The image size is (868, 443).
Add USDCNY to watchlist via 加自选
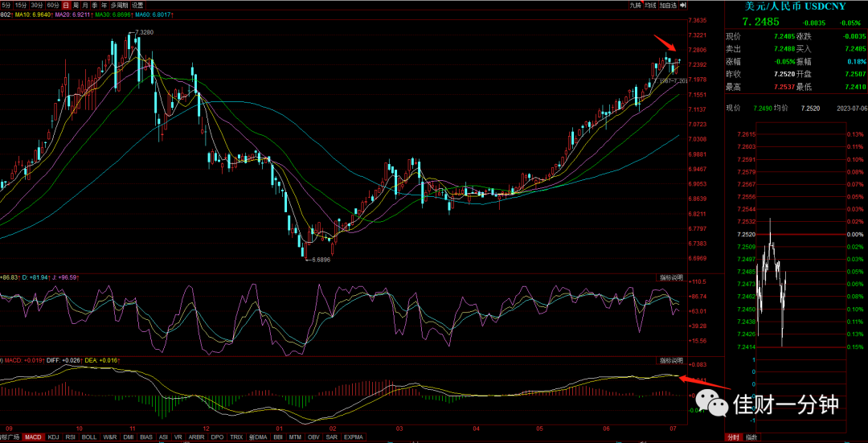pos(668,5)
